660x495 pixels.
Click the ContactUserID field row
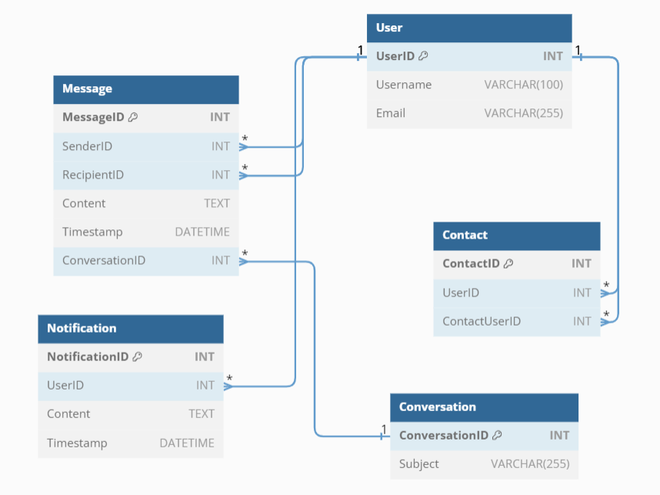[516, 321]
